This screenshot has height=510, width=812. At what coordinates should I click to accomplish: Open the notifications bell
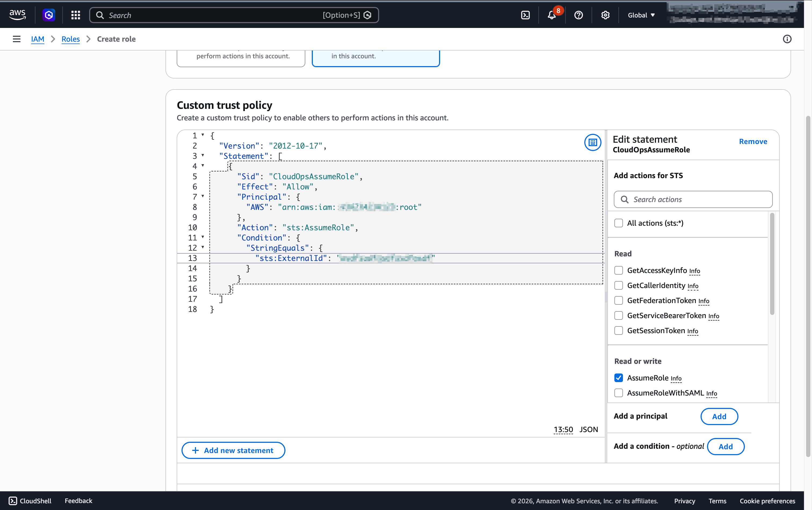[552, 15]
